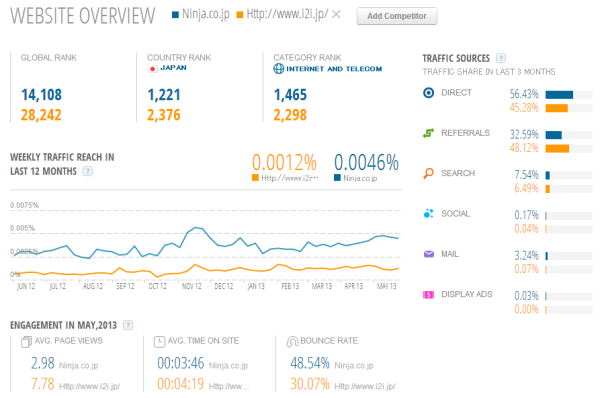Click the 30.07% bounce rate value

(310, 384)
